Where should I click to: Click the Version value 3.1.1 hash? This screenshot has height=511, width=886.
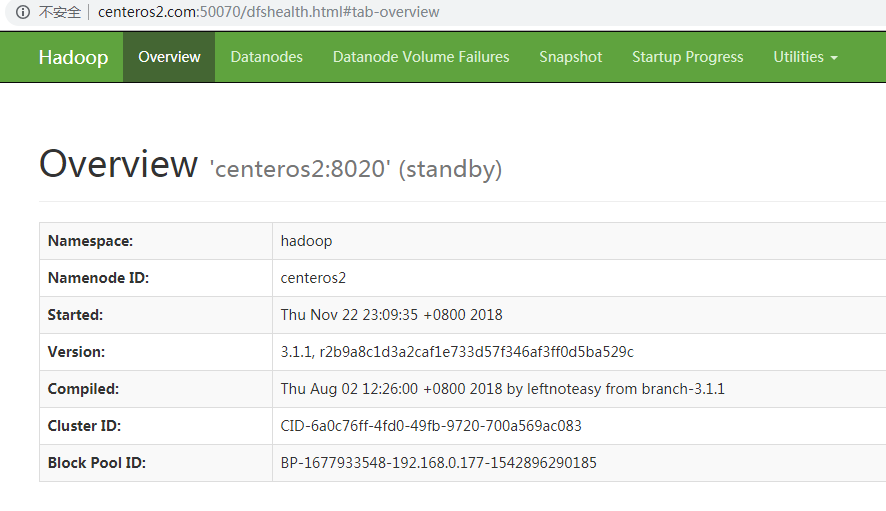(457, 352)
